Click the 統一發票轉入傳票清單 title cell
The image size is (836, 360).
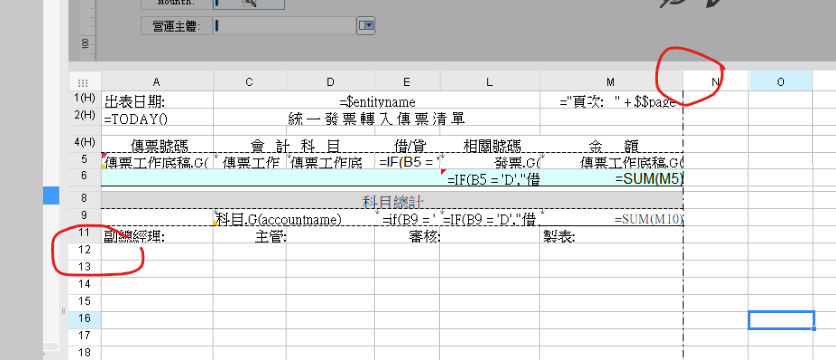pos(376,118)
